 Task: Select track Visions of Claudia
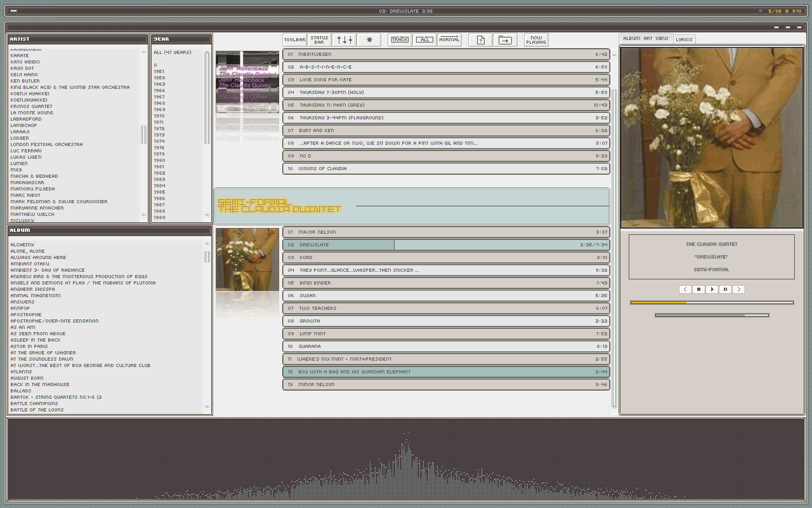coord(446,168)
